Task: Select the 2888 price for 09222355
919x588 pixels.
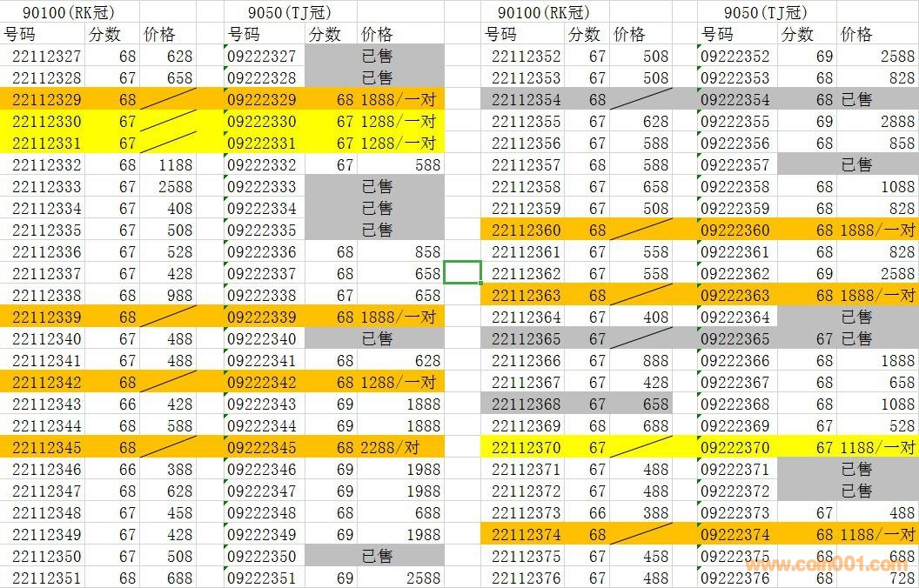Action: 877,121
